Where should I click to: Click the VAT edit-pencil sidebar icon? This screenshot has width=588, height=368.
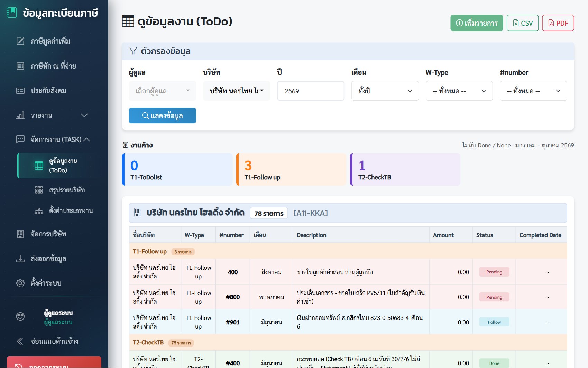click(x=20, y=41)
